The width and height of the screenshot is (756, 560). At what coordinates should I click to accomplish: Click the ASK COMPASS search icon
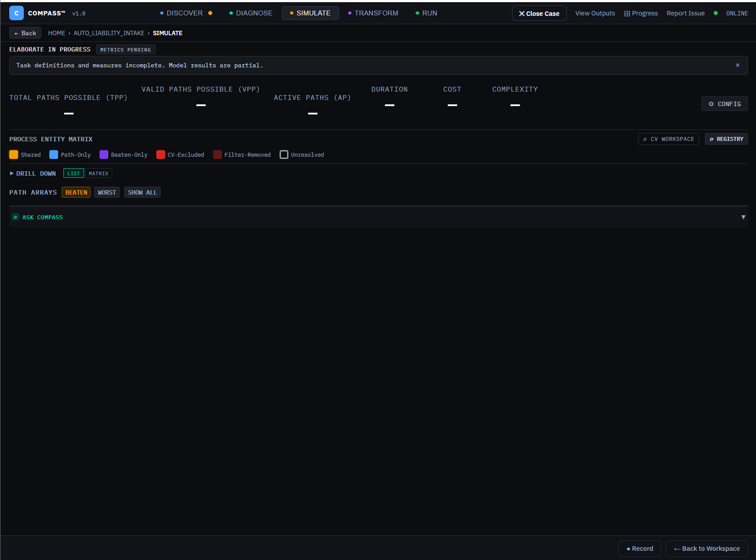click(15, 217)
